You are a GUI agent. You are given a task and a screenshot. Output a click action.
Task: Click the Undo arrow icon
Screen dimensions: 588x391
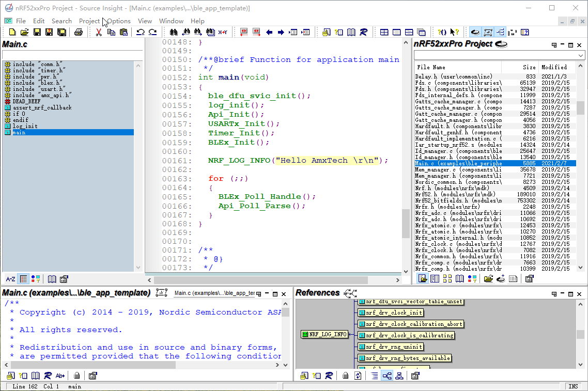tap(140, 32)
